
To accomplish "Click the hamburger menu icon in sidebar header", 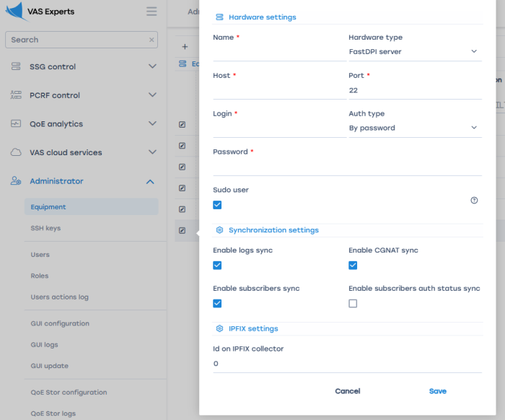I will click(151, 12).
